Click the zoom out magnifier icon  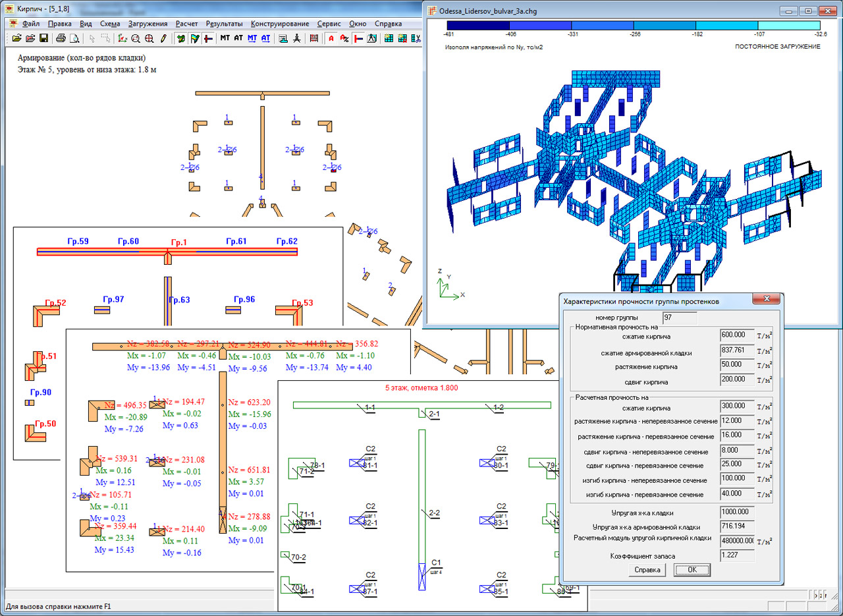136,38
